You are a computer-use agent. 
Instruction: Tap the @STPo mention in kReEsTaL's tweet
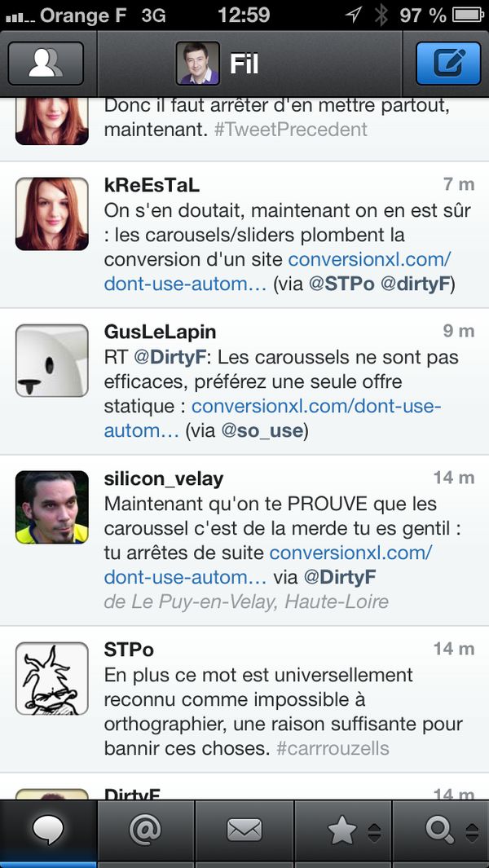click(339, 284)
